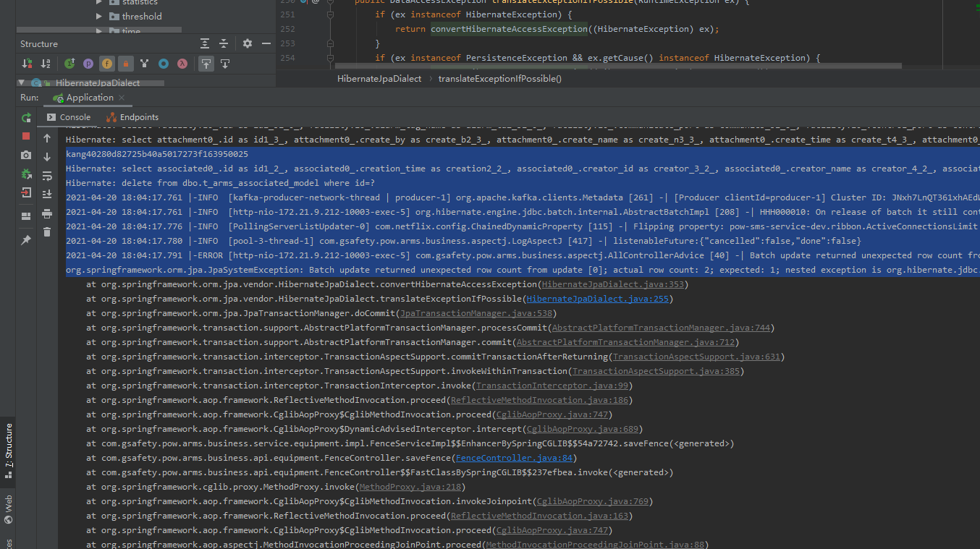Open HibernateJpaDialect.java:353 link
980x549 pixels.
pos(612,284)
